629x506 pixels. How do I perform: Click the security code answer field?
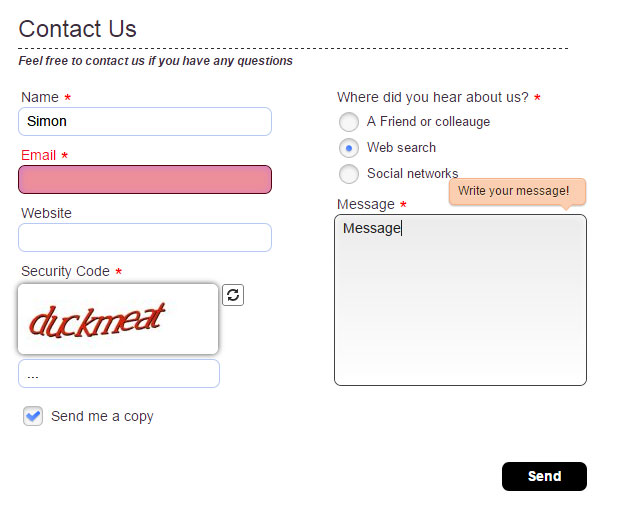[119, 374]
